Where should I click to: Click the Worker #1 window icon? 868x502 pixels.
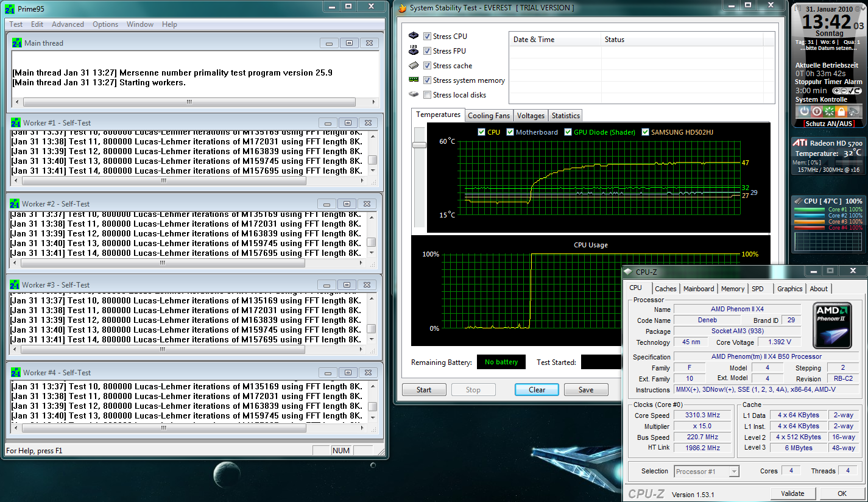click(x=16, y=122)
